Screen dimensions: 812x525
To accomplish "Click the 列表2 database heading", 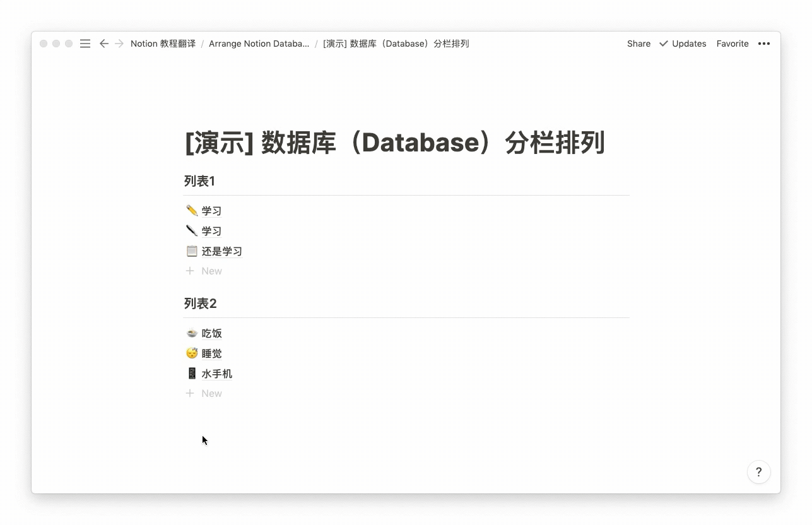I will click(x=200, y=304).
